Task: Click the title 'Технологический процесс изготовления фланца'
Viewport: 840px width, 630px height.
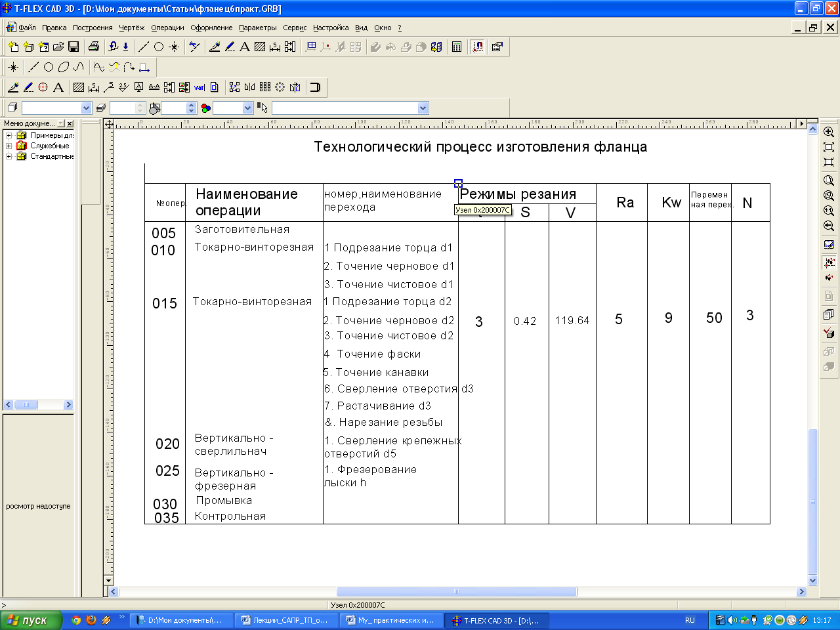Action: [x=480, y=147]
